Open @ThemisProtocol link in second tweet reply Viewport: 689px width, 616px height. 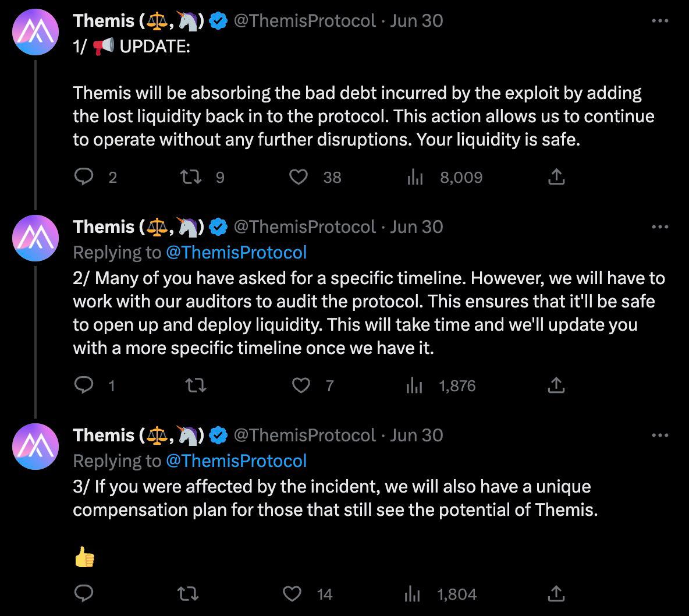click(236, 252)
